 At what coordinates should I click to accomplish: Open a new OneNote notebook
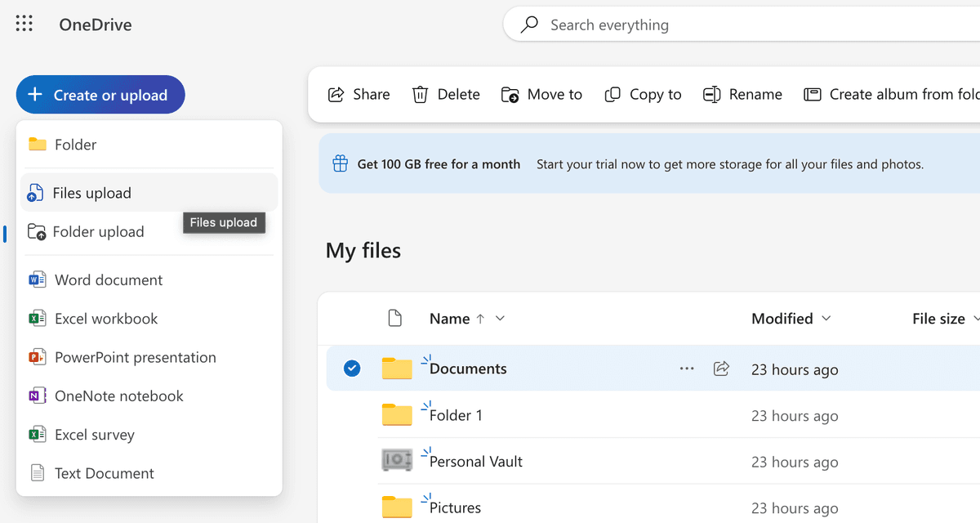pyautogui.click(x=119, y=396)
